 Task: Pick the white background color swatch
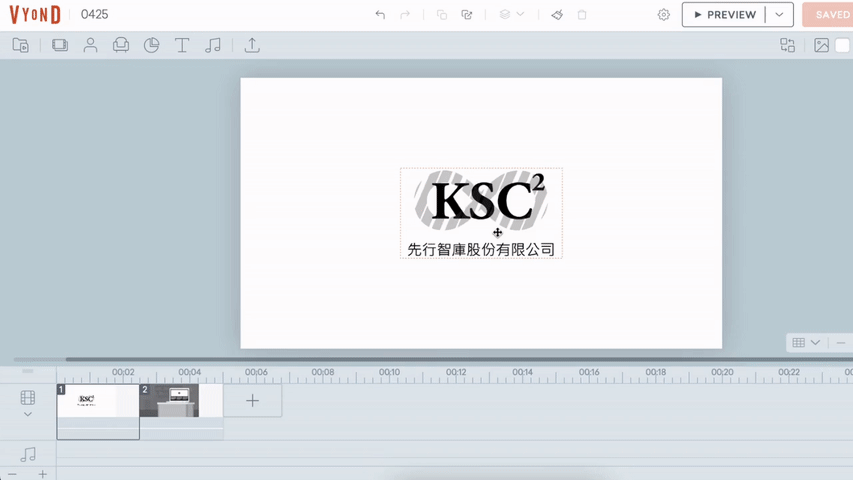tap(842, 45)
